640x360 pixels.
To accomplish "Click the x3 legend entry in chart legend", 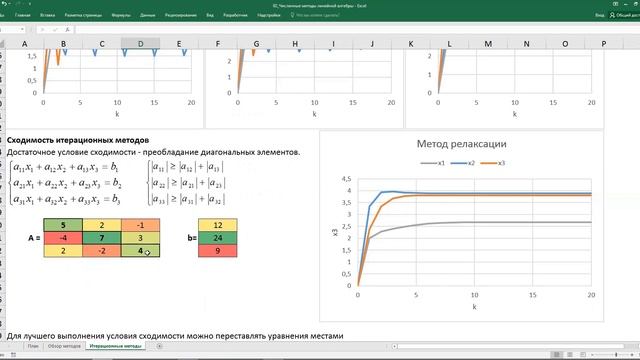I will tap(493, 163).
